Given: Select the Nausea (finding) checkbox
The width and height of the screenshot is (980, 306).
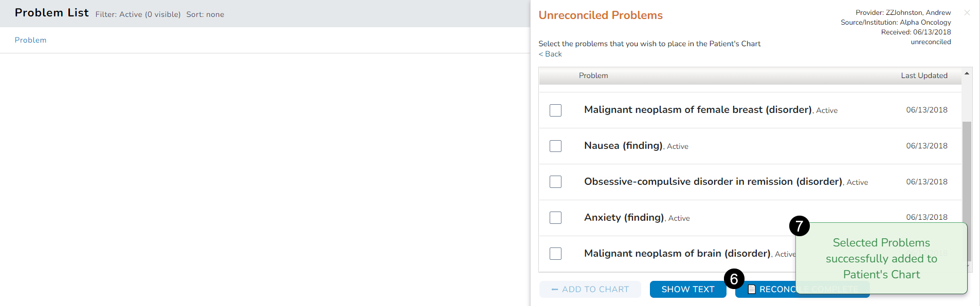Looking at the screenshot, I should coord(555,146).
